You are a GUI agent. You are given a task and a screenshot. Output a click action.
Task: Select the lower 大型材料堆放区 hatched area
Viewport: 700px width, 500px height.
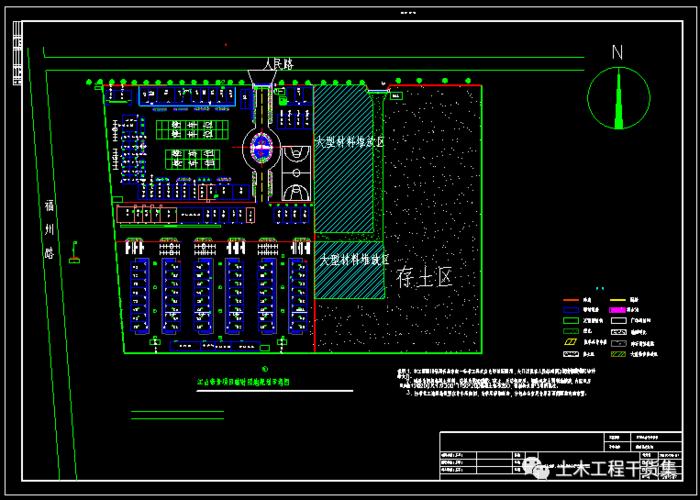click(x=349, y=270)
